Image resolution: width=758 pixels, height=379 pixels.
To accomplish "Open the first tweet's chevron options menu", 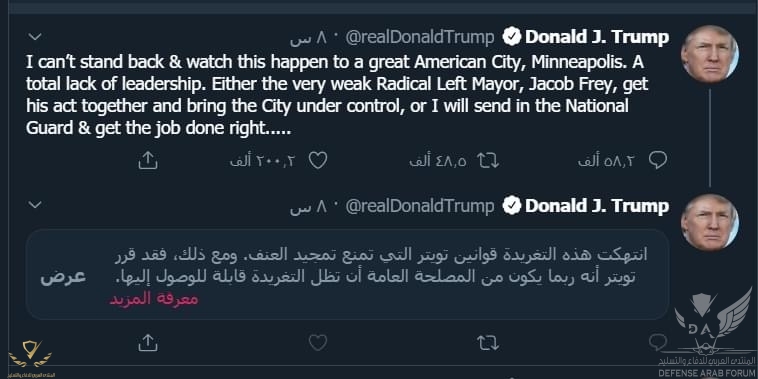I will tap(35, 37).
